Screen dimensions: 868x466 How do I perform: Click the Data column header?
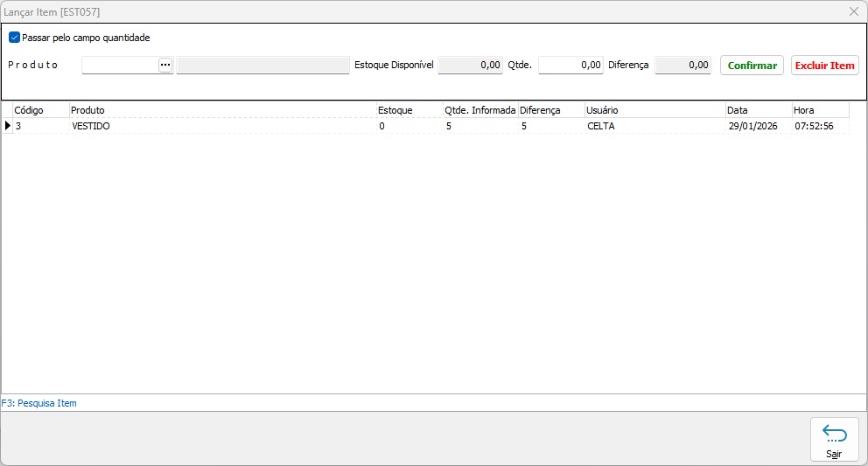pyautogui.click(x=758, y=110)
